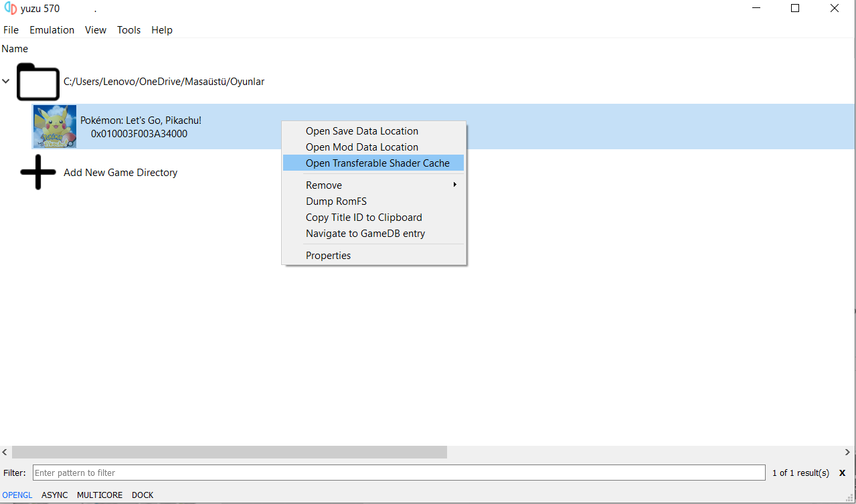Choose Dump RomFS from context menu
Screen dimensions: 856x504
[x=373, y=201]
